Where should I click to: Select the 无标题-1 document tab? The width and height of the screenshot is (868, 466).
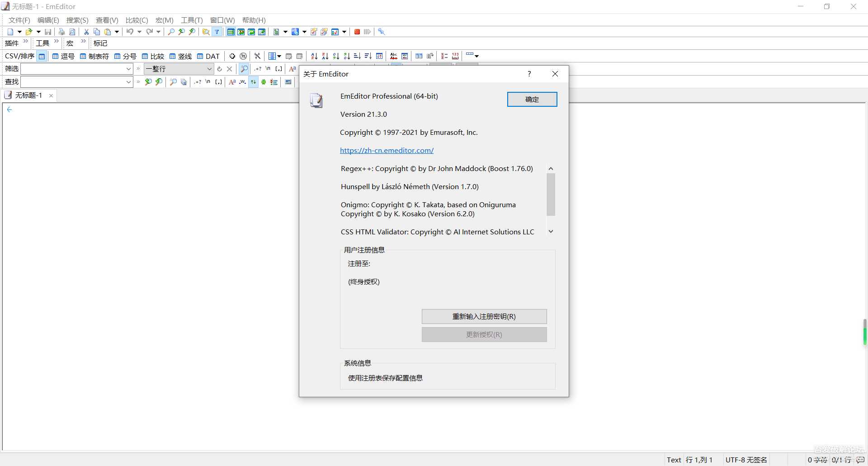(x=28, y=95)
